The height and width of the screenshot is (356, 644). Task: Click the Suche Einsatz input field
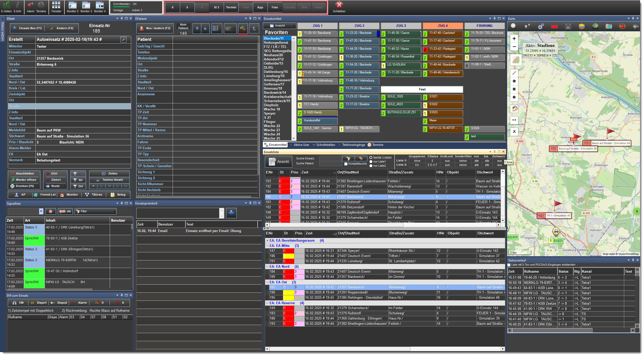point(330,158)
